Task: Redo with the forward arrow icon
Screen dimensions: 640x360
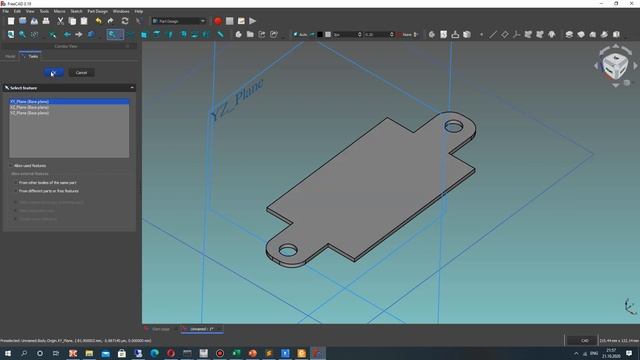Action: tap(110, 21)
